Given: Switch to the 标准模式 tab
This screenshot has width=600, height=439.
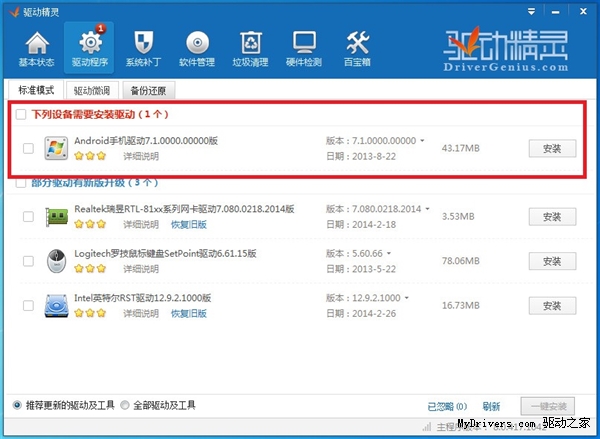Looking at the screenshot, I should 36,90.
